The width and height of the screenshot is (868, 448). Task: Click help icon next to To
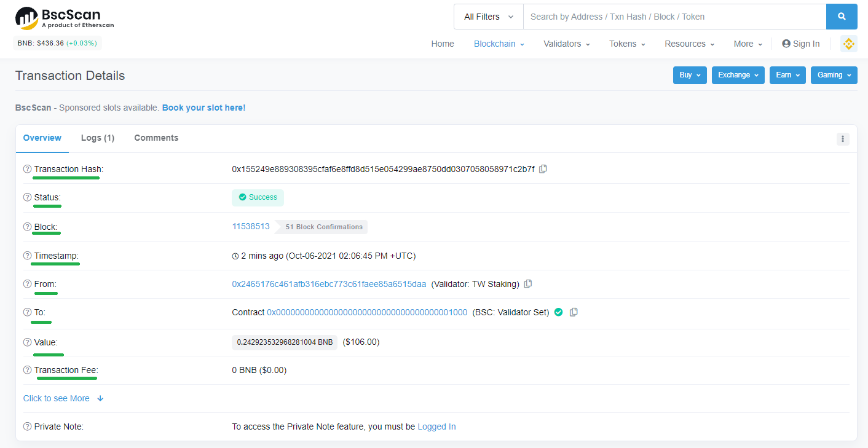(x=27, y=312)
